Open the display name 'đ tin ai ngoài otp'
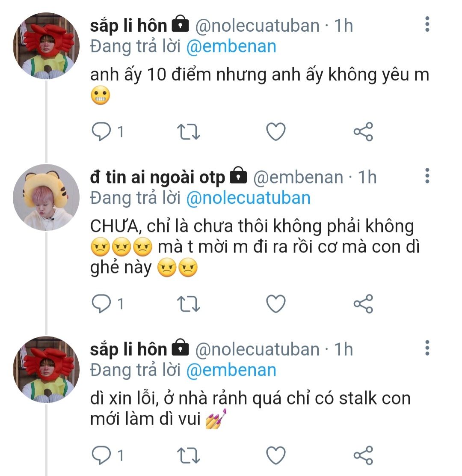The image size is (462, 476). pos(157,177)
